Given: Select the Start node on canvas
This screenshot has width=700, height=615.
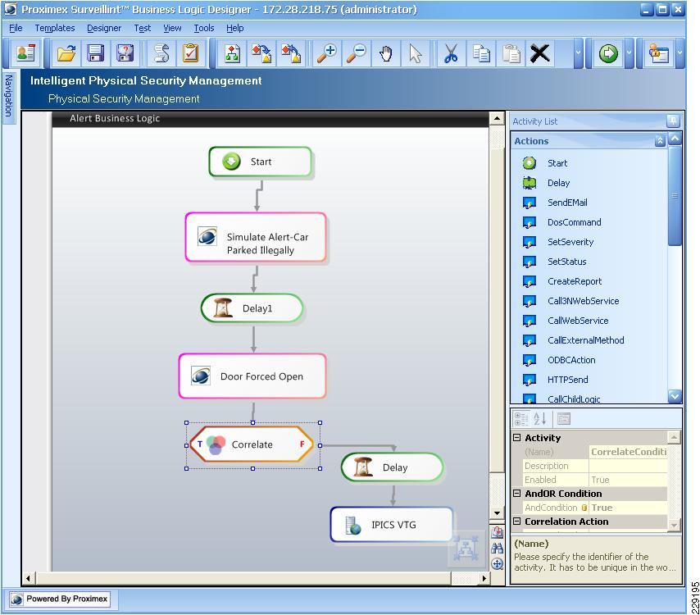Looking at the screenshot, I should [261, 162].
